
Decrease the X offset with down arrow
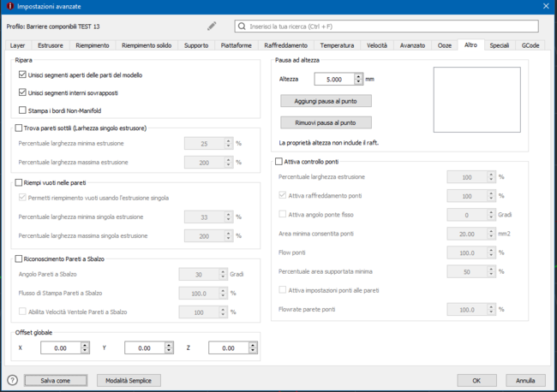(85, 352)
